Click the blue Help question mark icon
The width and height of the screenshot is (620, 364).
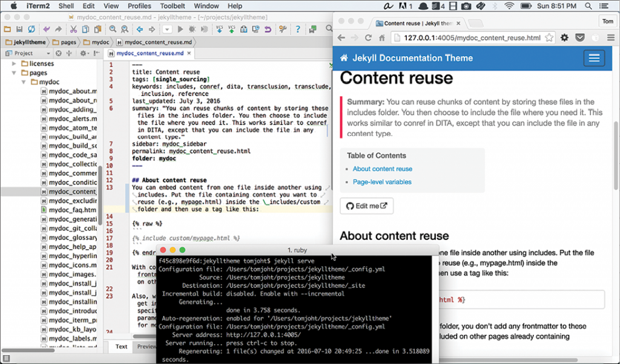click(x=298, y=29)
